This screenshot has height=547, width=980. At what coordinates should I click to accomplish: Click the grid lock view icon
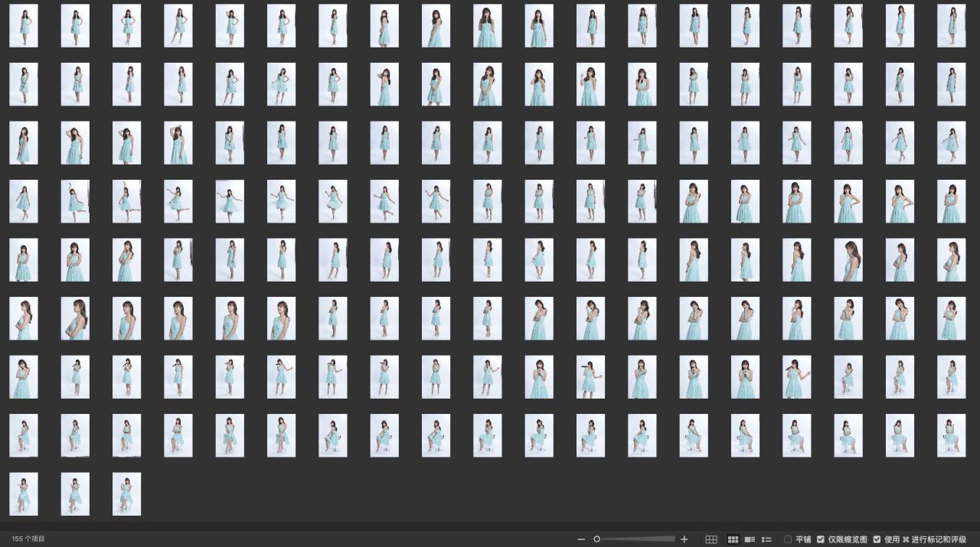pos(711,539)
